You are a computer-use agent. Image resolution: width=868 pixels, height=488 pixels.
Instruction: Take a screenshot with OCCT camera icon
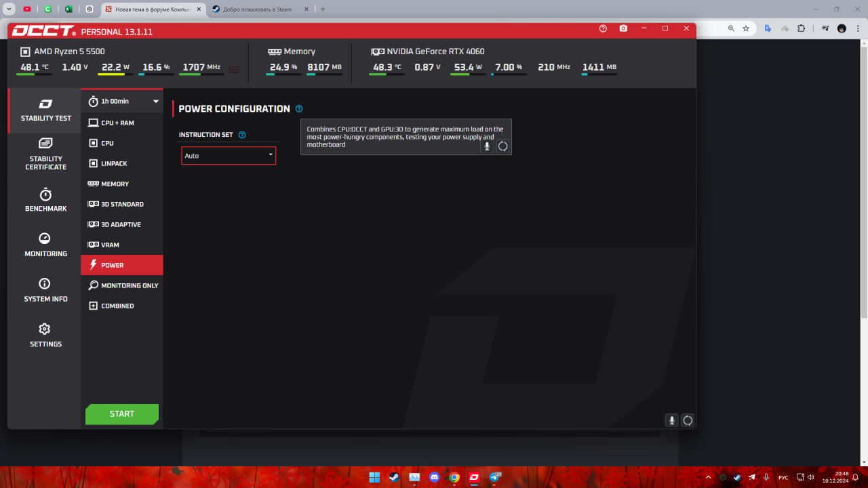pos(623,28)
